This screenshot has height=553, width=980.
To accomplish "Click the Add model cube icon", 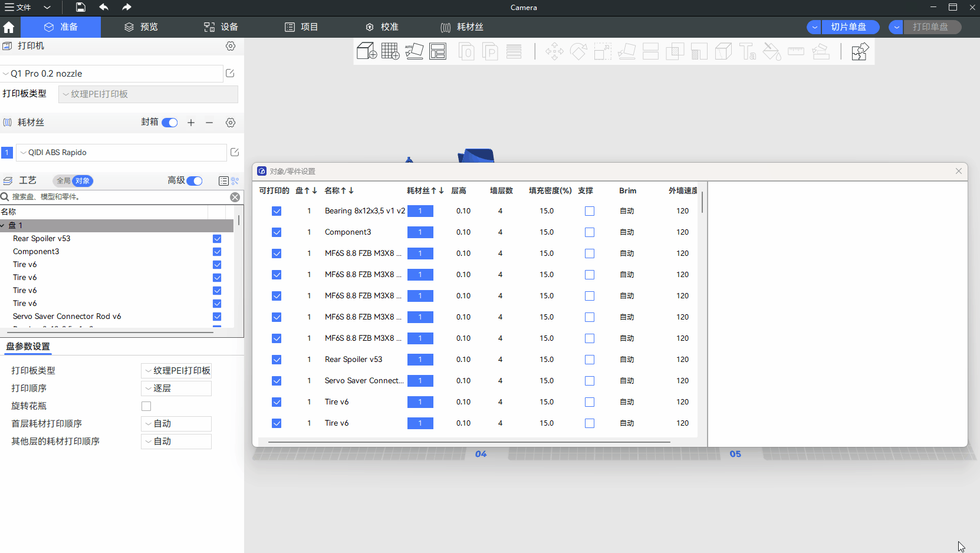I will click(366, 52).
